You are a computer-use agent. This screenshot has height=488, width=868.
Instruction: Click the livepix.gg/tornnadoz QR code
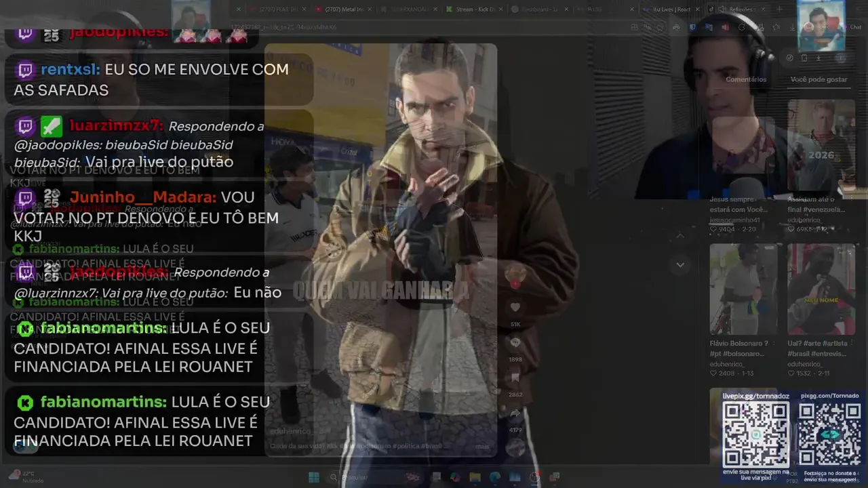click(x=755, y=434)
